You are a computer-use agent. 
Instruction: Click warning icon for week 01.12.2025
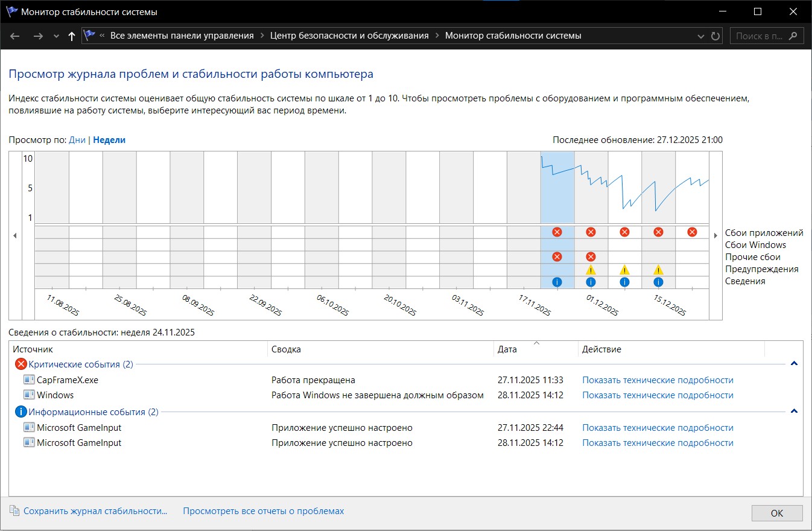pyautogui.click(x=591, y=270)
